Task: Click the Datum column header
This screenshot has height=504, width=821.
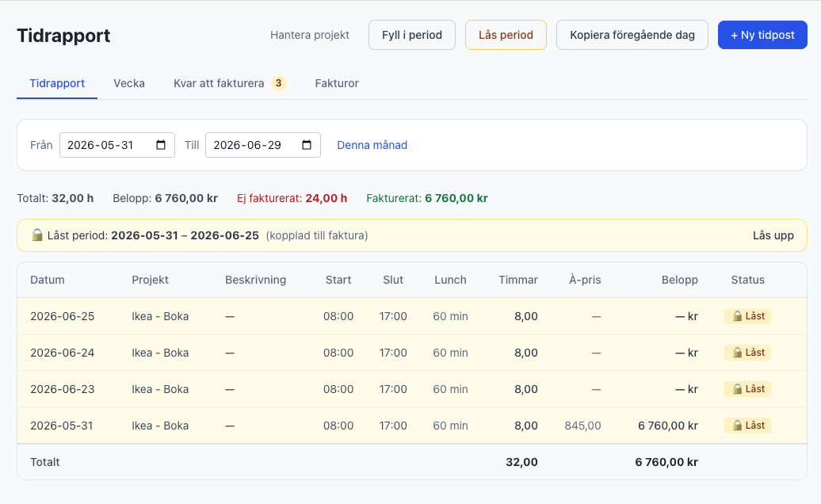Action: [47, 280]
